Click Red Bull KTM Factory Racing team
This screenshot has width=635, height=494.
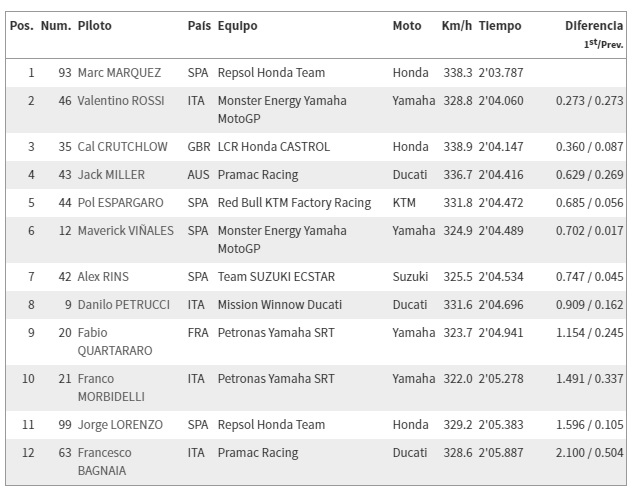tap(294, 203)
